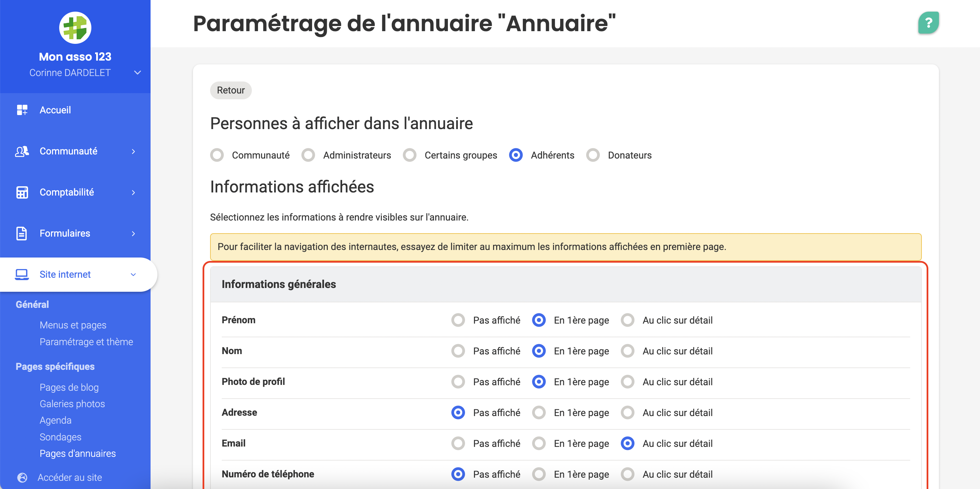Click the Mon asso 123 logo
Viewport: 980px width, 489px height.
75,27
